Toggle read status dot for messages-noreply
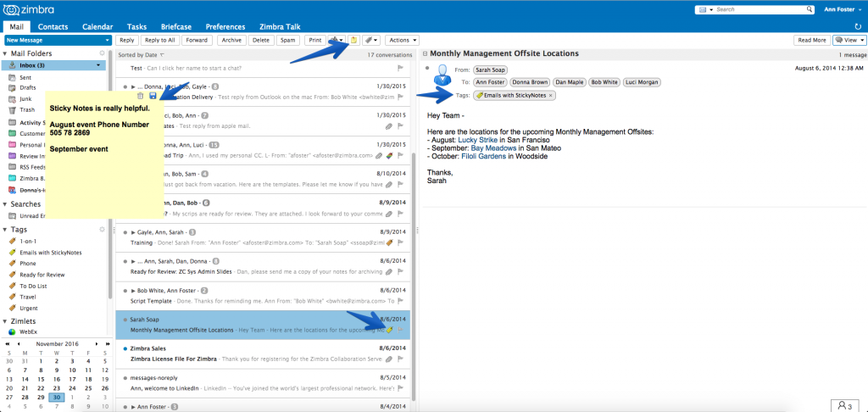Screen dimensions: 868x412 [125, 378]
